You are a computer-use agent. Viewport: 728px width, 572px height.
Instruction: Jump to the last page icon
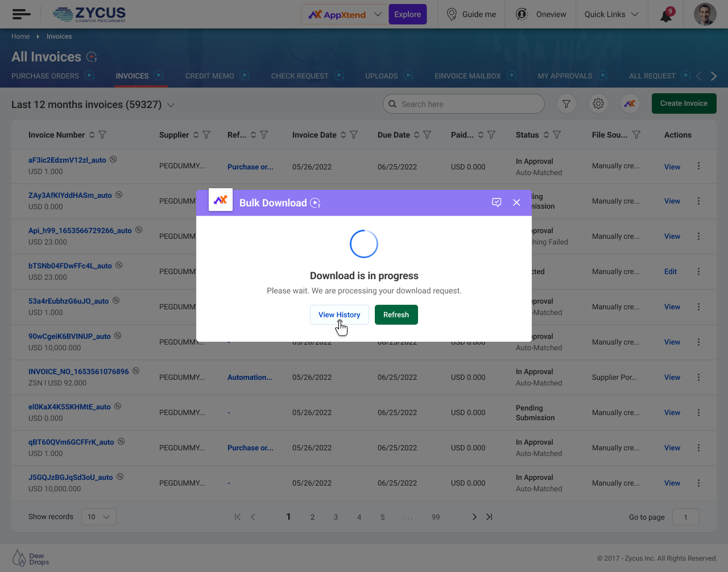pos(489,517)
